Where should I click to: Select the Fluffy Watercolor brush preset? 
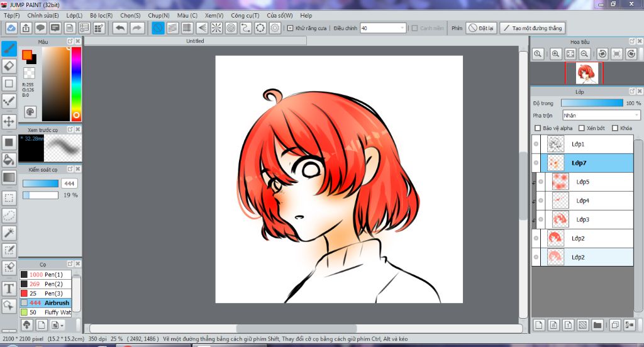click(x=45, y=312)
